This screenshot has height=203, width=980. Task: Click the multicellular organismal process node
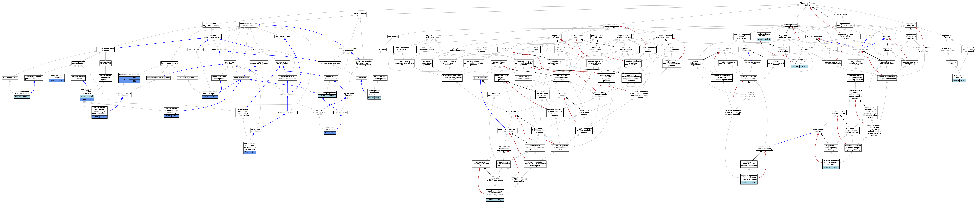(211, 25)
